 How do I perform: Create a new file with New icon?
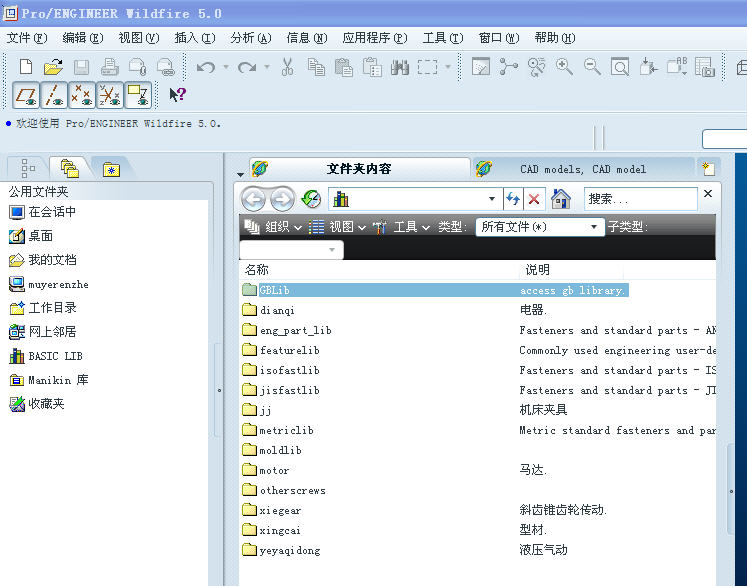26,67
